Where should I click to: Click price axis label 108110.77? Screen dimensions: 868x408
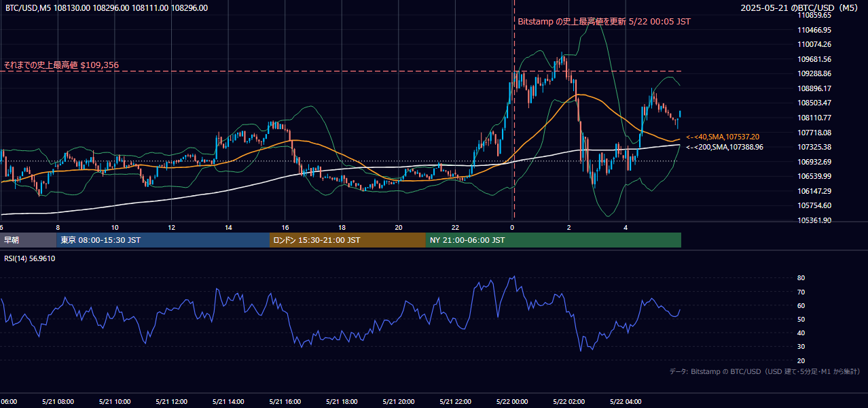(x=814, y=118)
